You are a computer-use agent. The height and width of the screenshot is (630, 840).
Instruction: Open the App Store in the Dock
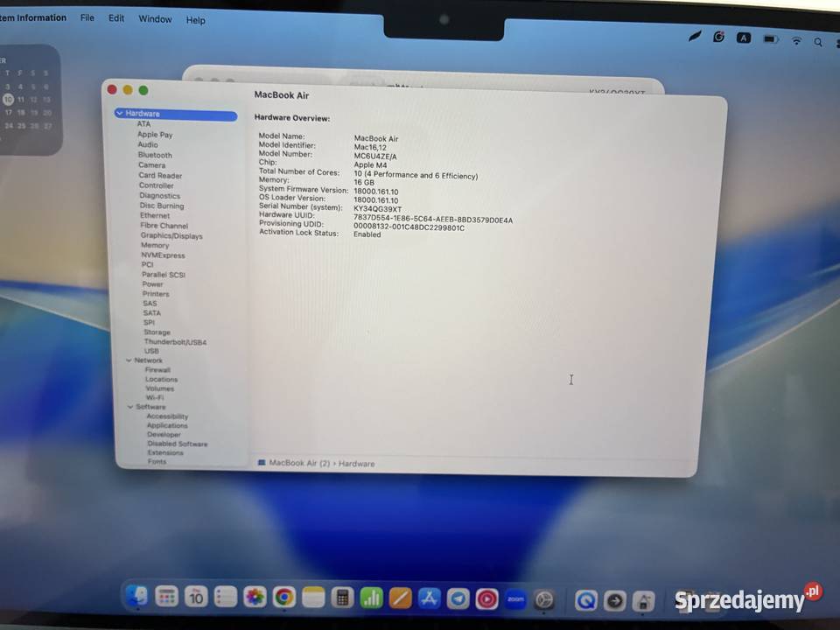coord(429,598)
